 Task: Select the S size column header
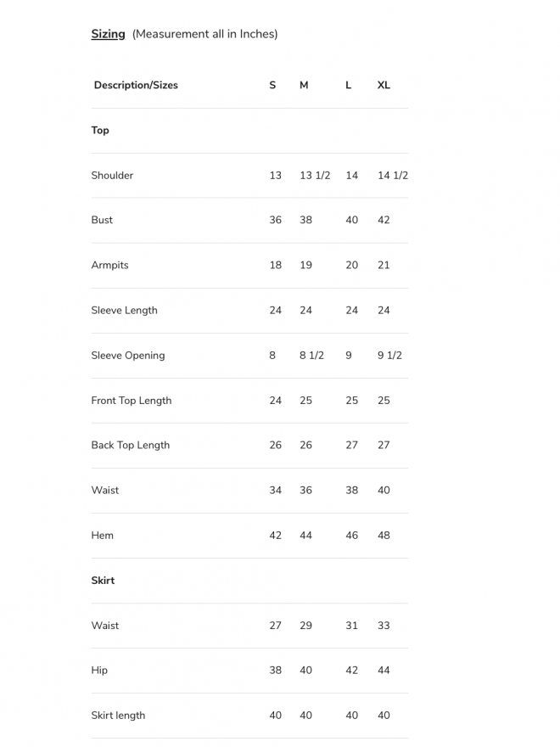click(272, 85)
